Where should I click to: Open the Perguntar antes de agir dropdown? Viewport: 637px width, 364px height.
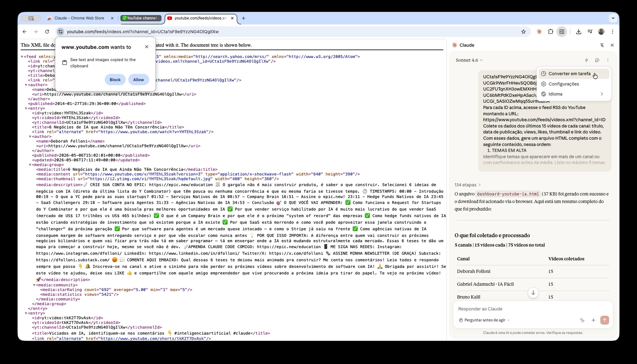[484, 320]
